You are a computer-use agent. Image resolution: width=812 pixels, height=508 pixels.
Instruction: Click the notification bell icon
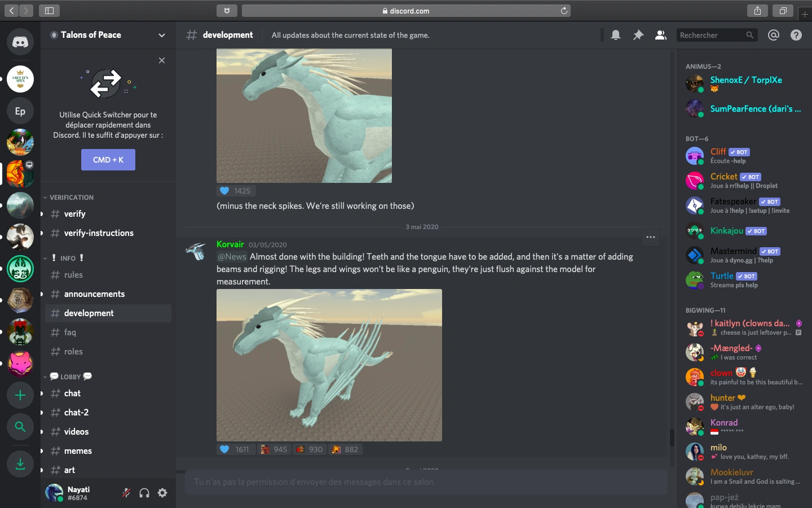click(616, 35)
